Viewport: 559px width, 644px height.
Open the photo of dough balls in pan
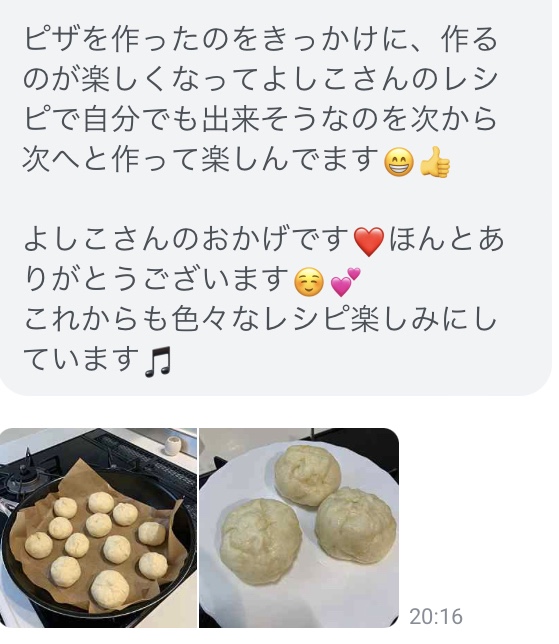[99, 527]
